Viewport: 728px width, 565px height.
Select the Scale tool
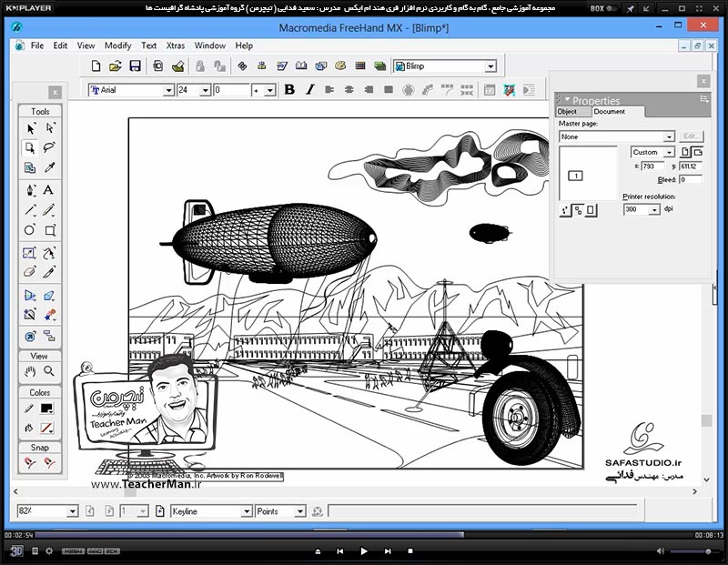[29, 253]
